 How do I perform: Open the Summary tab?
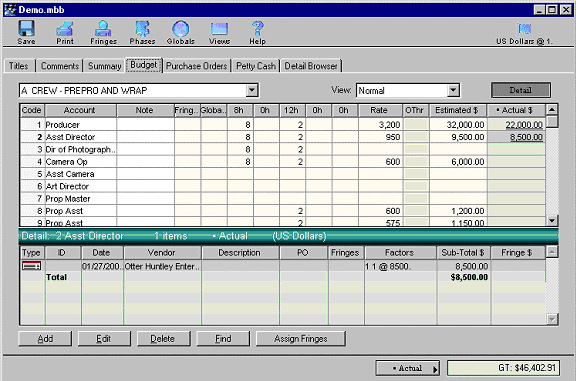click(x=104, y=66)
